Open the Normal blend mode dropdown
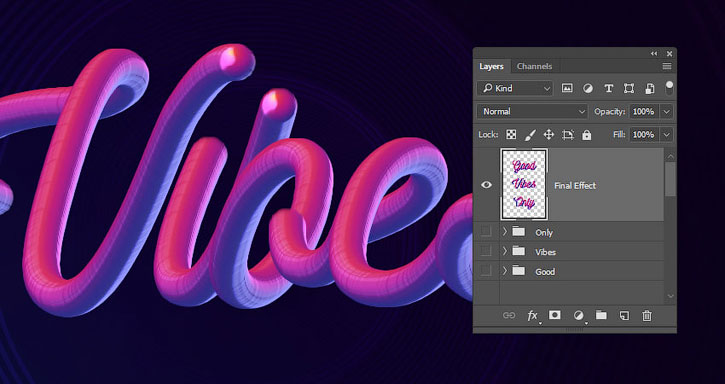Screen dimensions: 725x384 tap(532, 111)
